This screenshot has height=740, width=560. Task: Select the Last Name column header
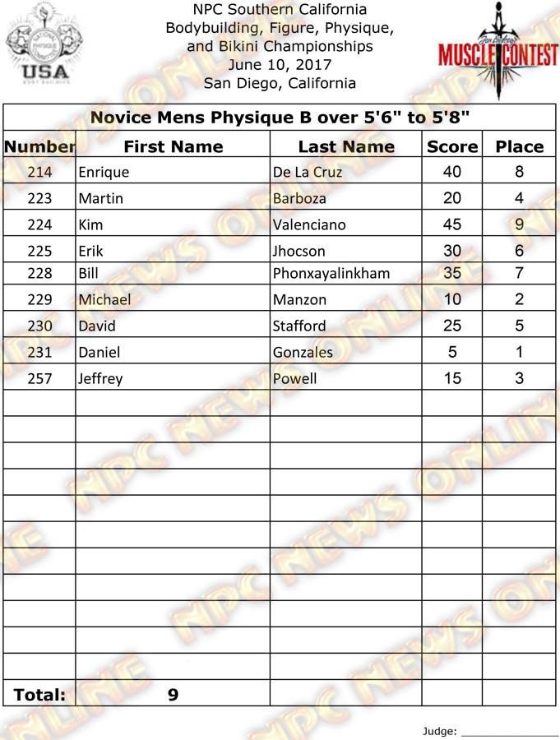click(x=345, y=146)
